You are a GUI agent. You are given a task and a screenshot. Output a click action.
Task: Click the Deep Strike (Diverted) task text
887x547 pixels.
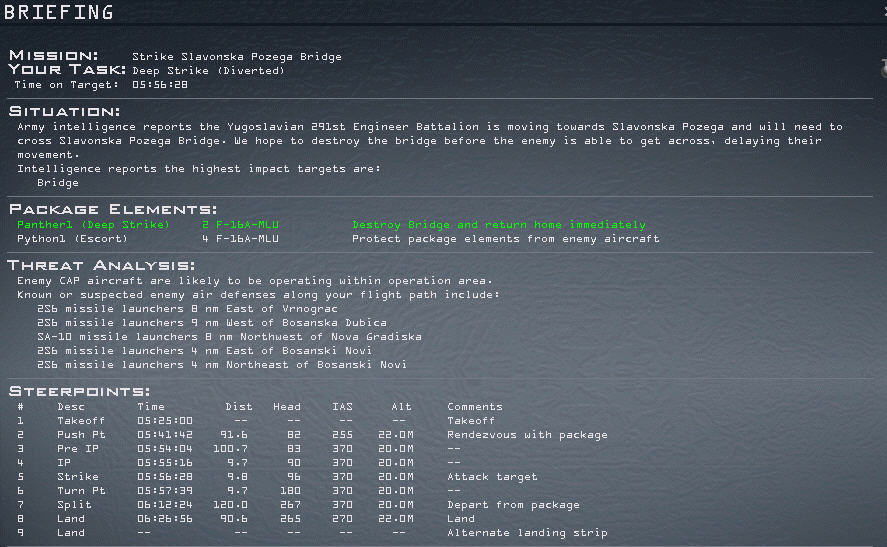pyautogui.click(x=208, y=71)
